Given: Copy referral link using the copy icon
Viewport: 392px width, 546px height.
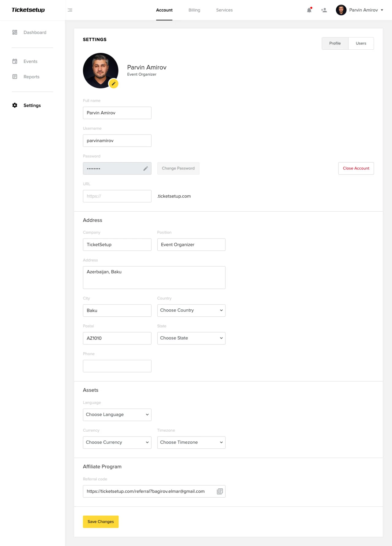Looking at the screenshot, I should click(x=220, y=491).
